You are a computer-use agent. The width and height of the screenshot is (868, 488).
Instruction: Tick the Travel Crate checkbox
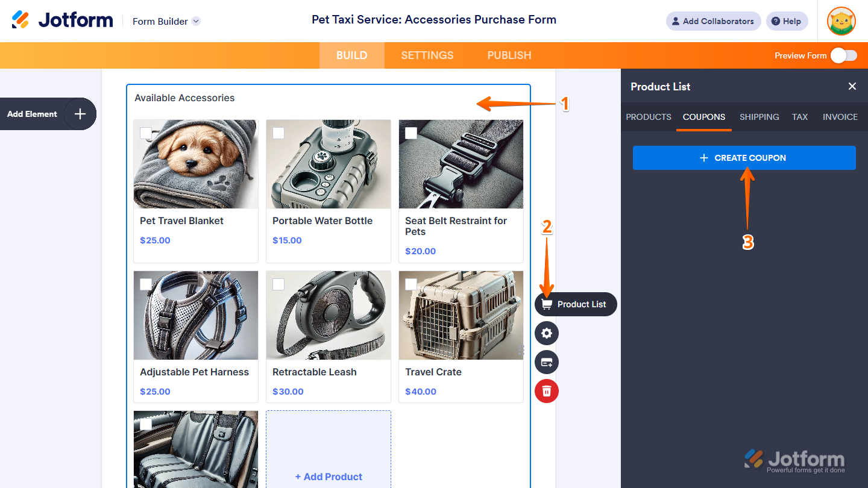(411, 284)
